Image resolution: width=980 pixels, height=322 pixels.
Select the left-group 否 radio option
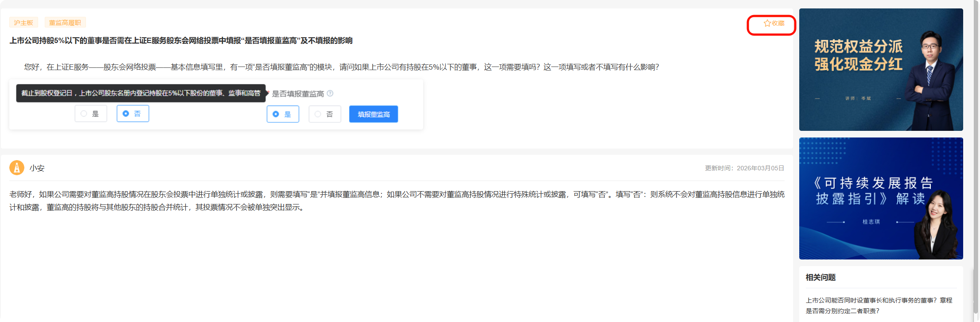tap(133, 114)
